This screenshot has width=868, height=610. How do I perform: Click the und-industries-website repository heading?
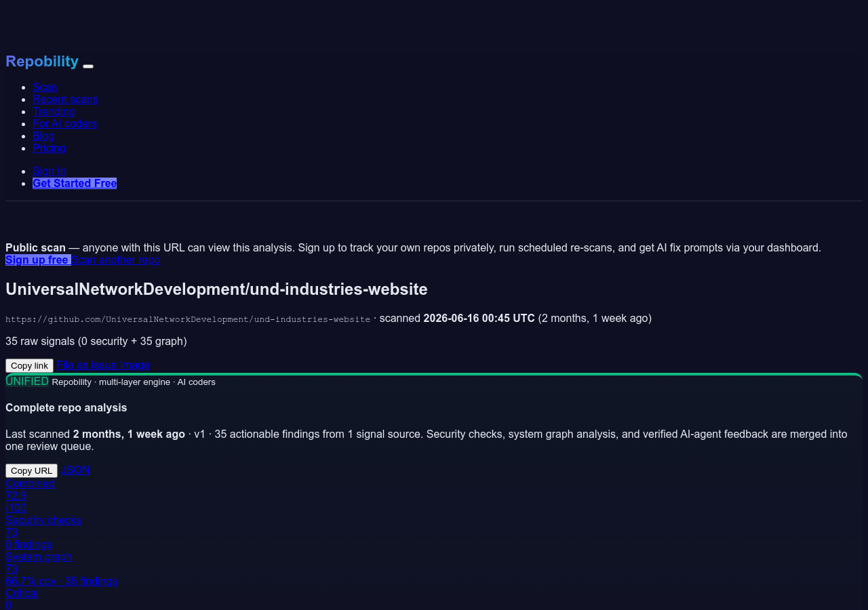[x=216, y=289]
